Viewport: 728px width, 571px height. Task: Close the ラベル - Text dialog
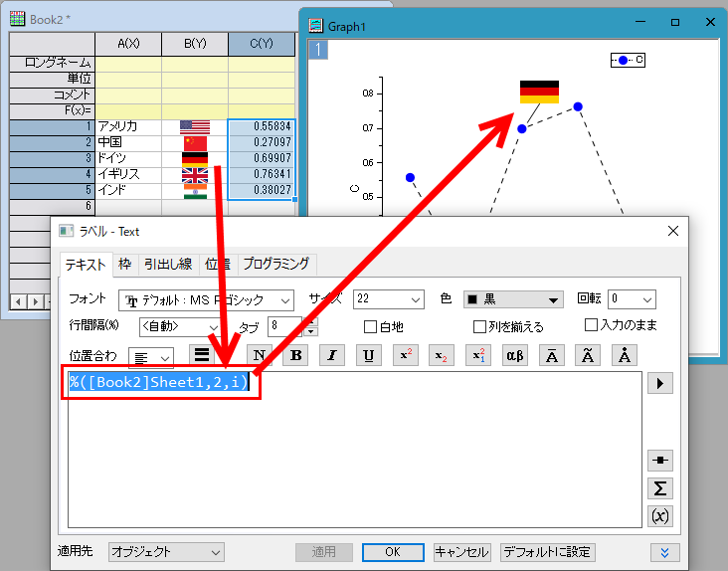tap(672, 231)
